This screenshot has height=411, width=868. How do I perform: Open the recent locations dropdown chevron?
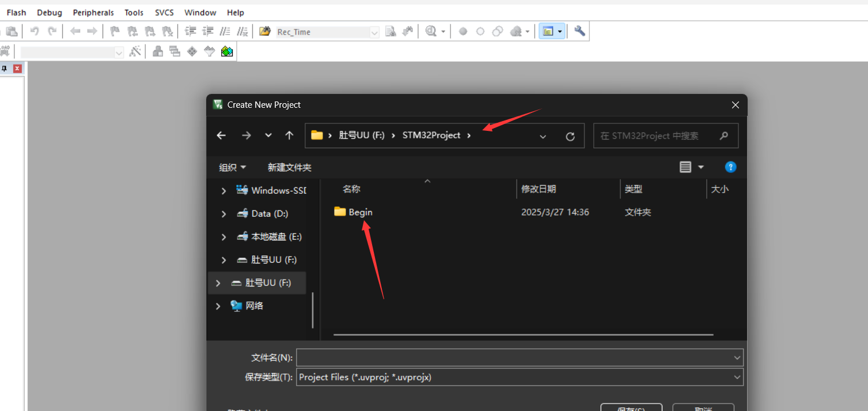268,135
